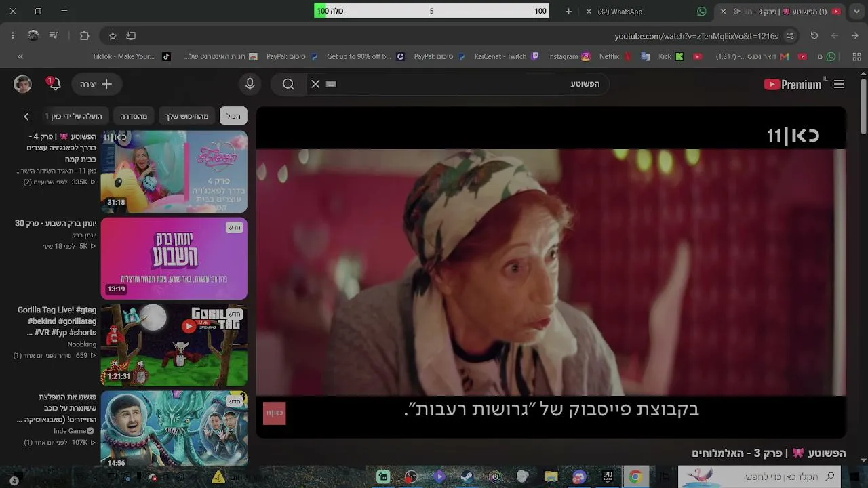The image size is (868, 488).
Task: Reload the page
Action: tap(814, 36)
